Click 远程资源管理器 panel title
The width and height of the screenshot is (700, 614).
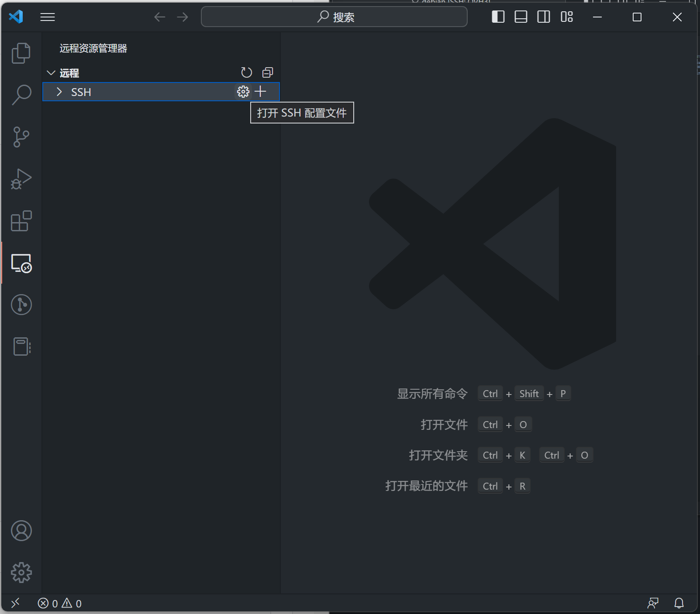93,48
